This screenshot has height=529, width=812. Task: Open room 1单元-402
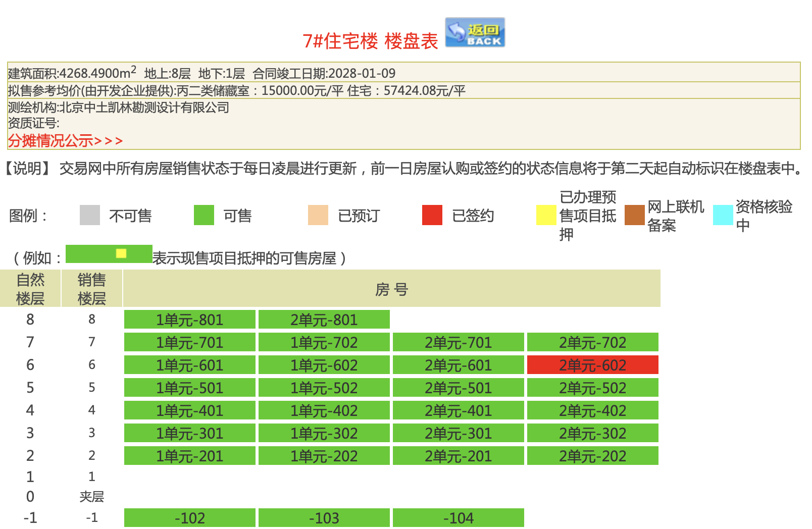324,410
